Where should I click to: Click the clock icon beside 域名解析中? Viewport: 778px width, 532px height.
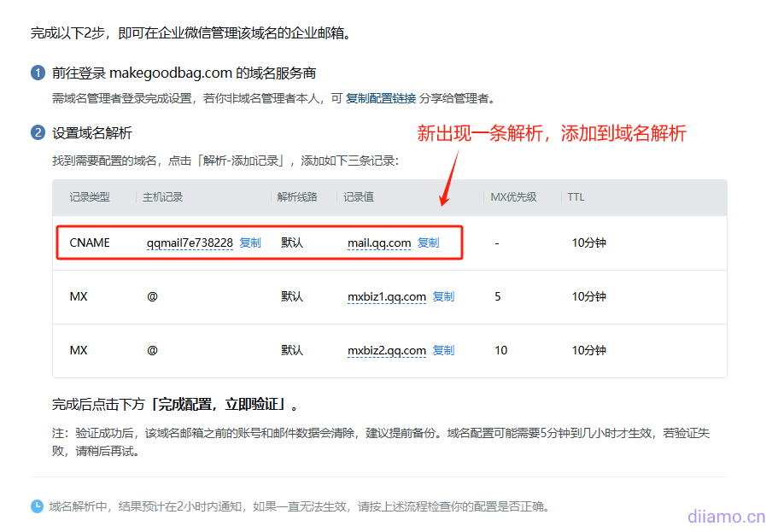point(38,506)
